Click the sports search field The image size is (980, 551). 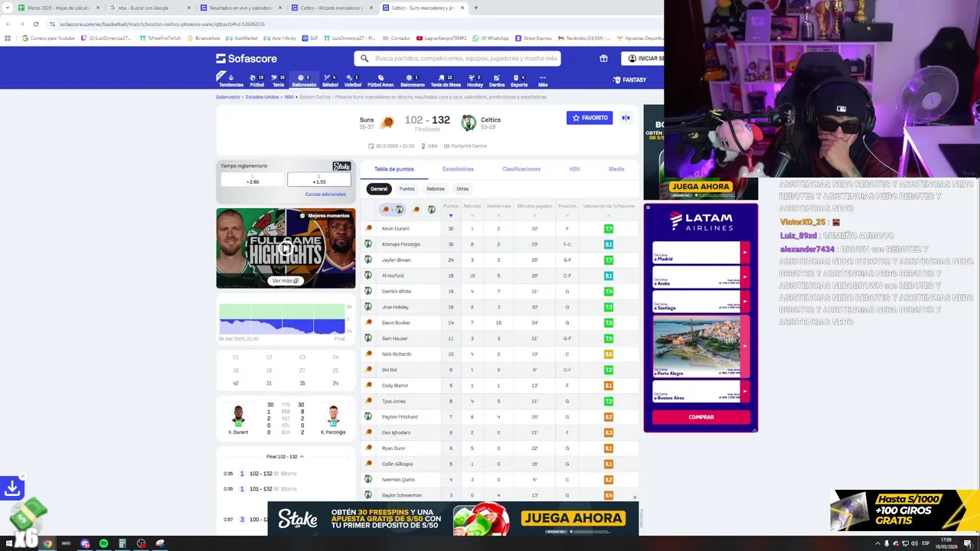(x=457, y=58)
